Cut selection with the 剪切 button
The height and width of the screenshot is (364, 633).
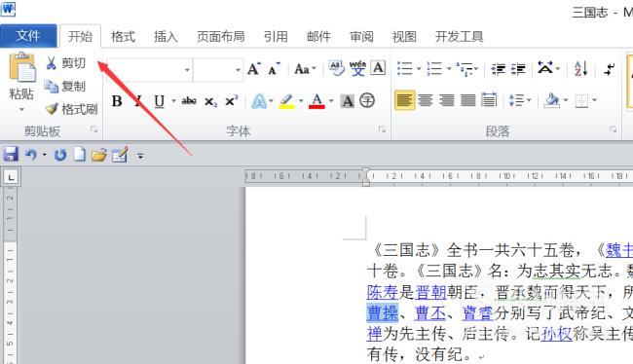click(66, 63)
